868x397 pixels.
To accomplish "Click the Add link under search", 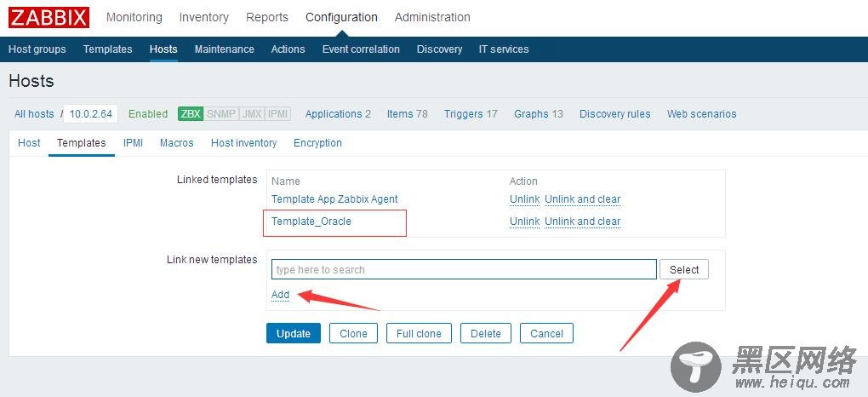I will (280, 295).
